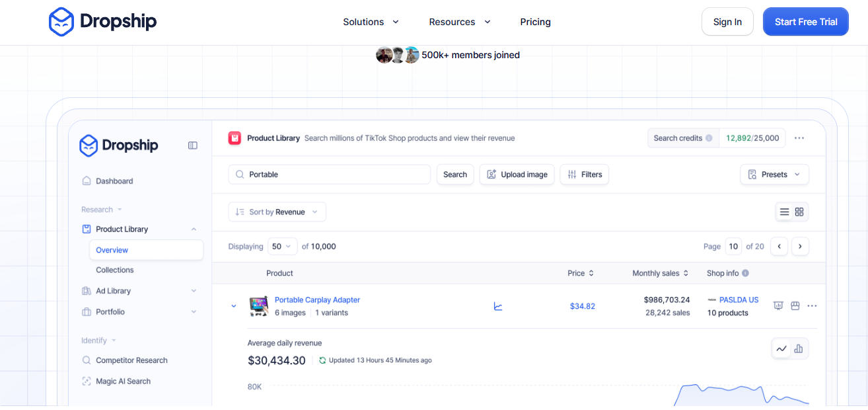Click the search credits info icon
The width and height of the screenshot is (868, 410).
tap(709, 138)
